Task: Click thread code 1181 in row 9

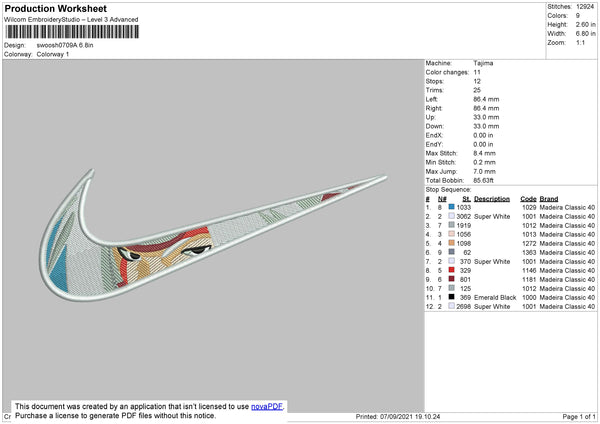Action: click(529, 279)
